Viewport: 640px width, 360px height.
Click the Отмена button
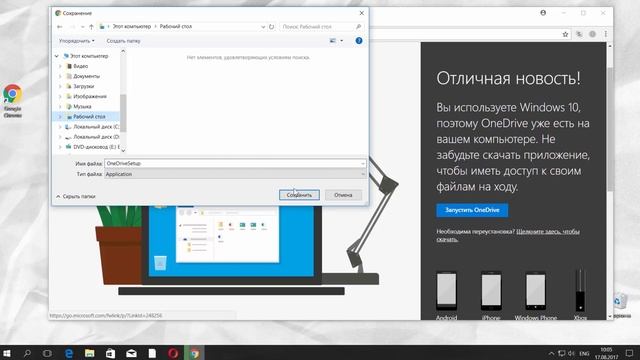(343, 195)
